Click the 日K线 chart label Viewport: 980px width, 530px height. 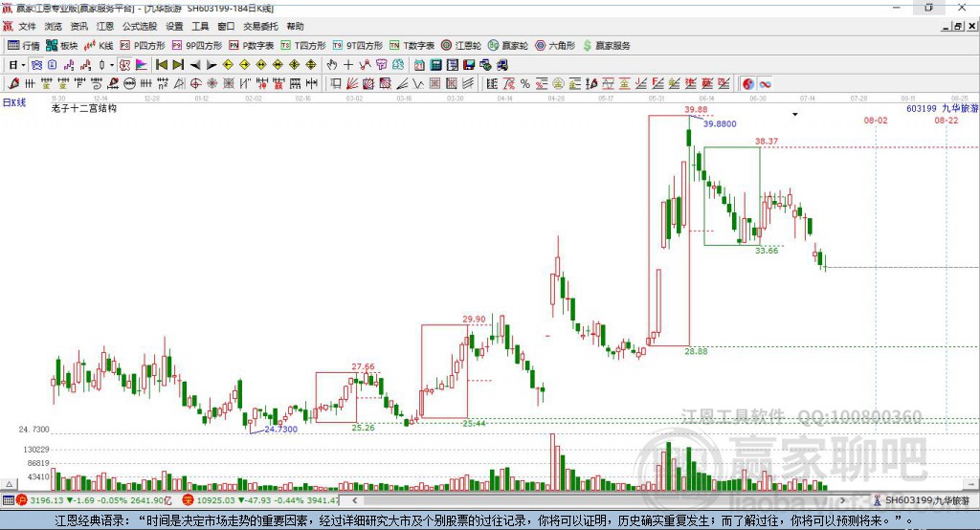point(14,102)
